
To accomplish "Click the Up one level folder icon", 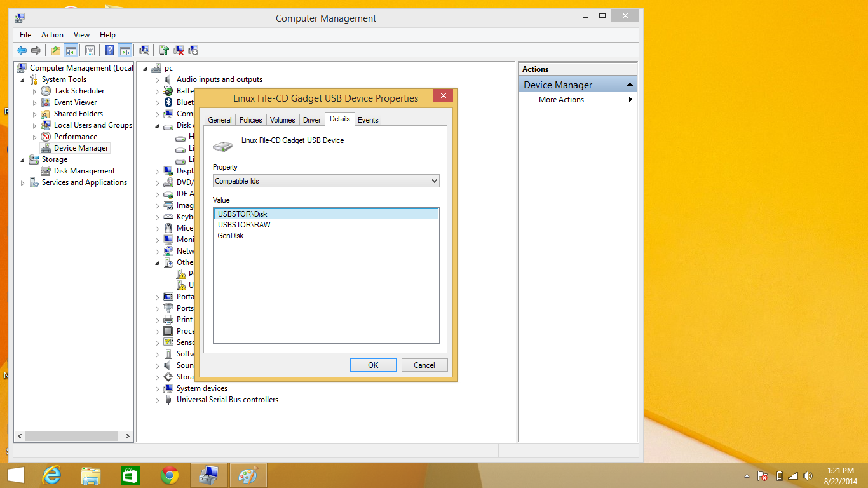I will tap(56, 51).
